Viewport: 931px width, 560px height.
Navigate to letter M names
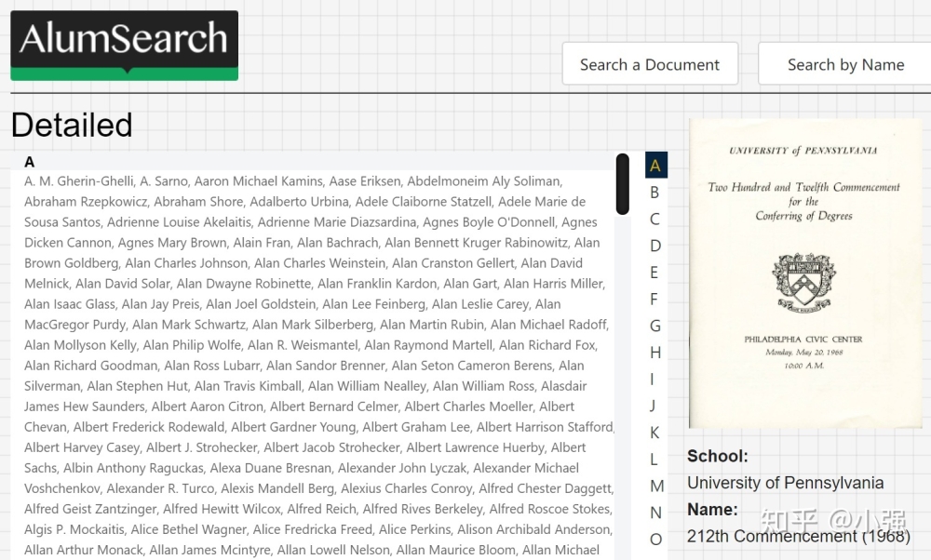[x=656, y=486]
